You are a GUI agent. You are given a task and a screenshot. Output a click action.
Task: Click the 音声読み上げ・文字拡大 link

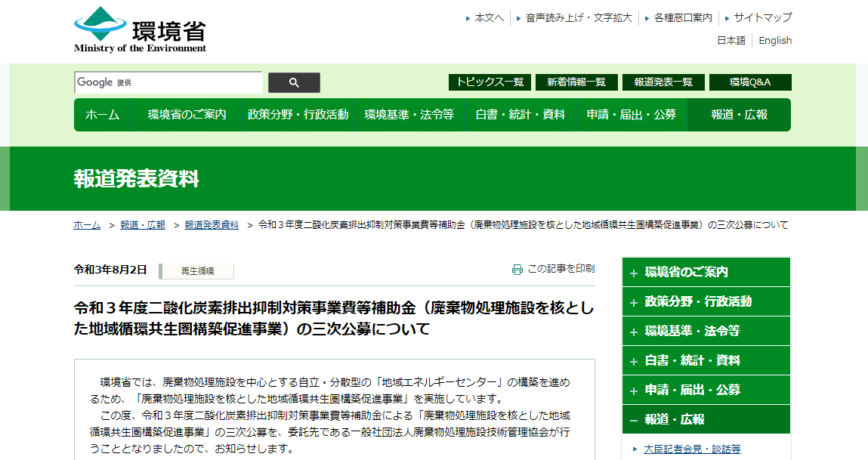coord(579,17)
